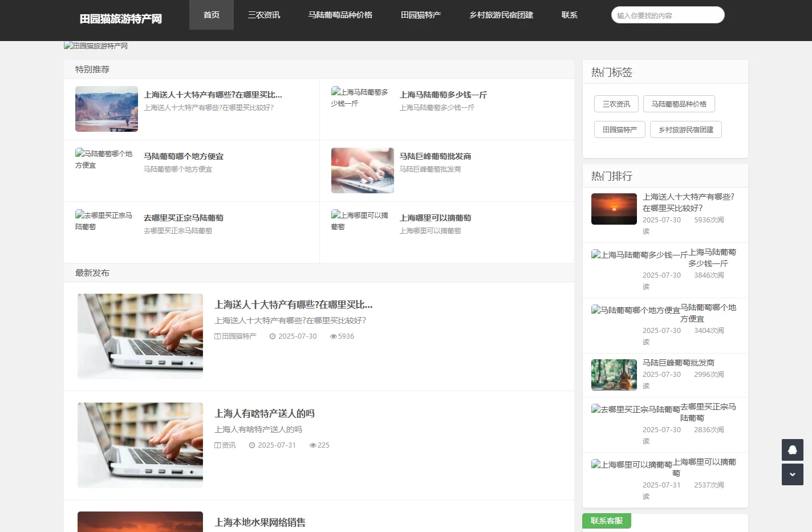Click the down chevron floating button
The height and width of the screenshot is (532, 812).
click(x=792, y=474)
